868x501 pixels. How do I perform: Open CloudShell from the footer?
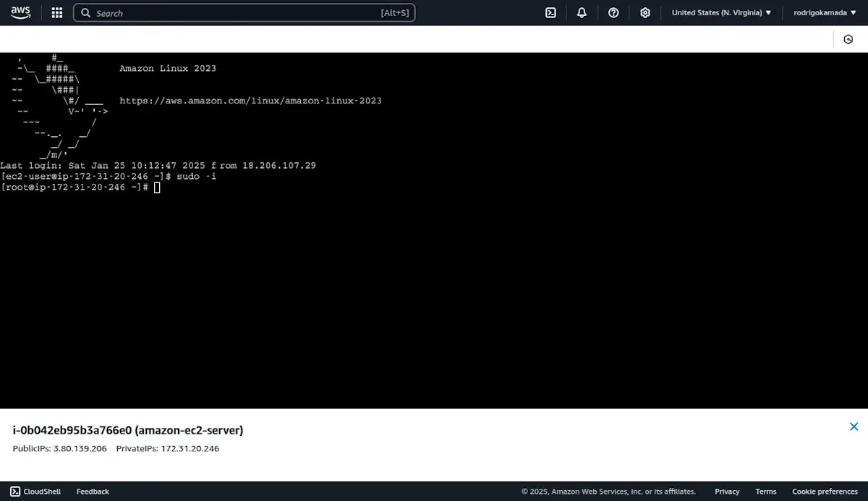pyautogui.click(x=35, y=492)
